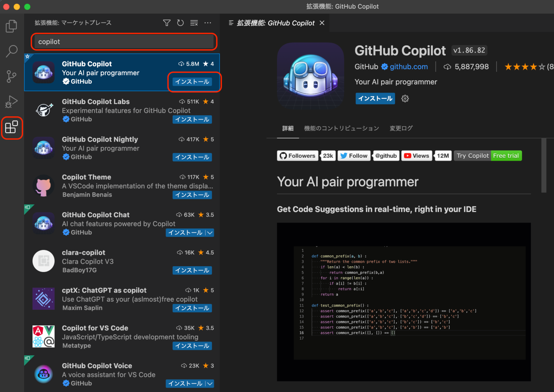Select the Extensions icon in the Activity Bar
Viewport: 554px width, 392px height.
pyautogui.click(x=12, y=127)
